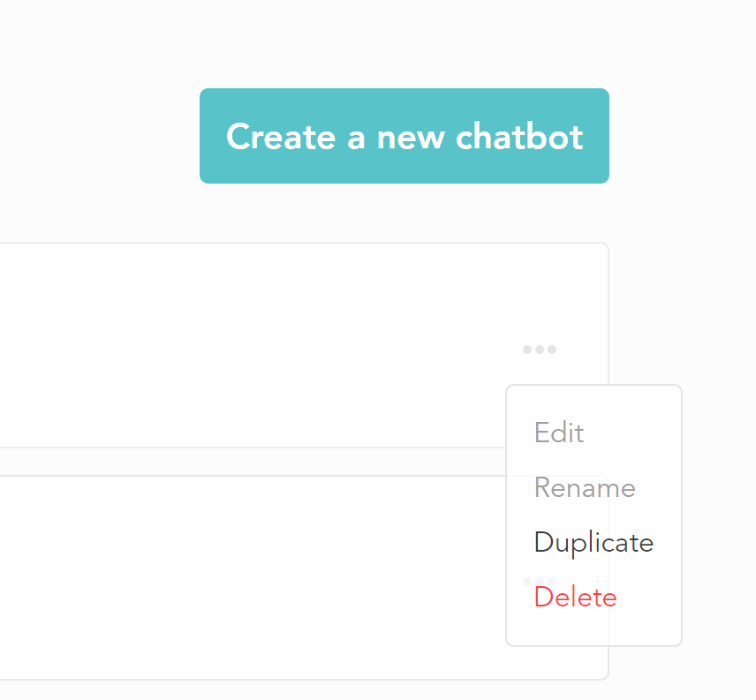
Task: Click the menu entry directly above Rename
Action: point(559,433)
